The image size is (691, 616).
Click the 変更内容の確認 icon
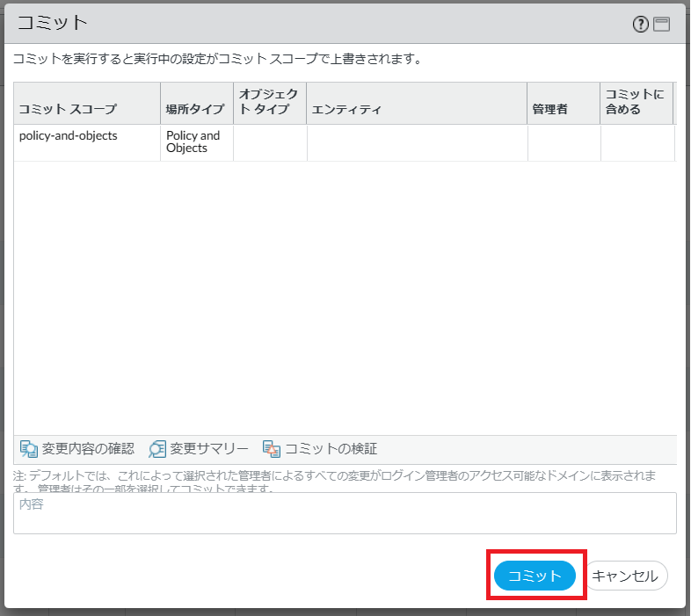29,449
